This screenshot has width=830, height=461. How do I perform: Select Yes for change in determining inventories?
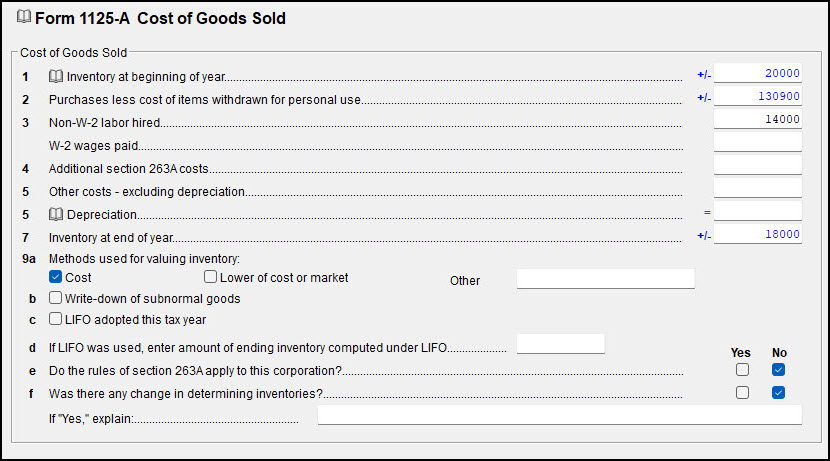(742, 392)
